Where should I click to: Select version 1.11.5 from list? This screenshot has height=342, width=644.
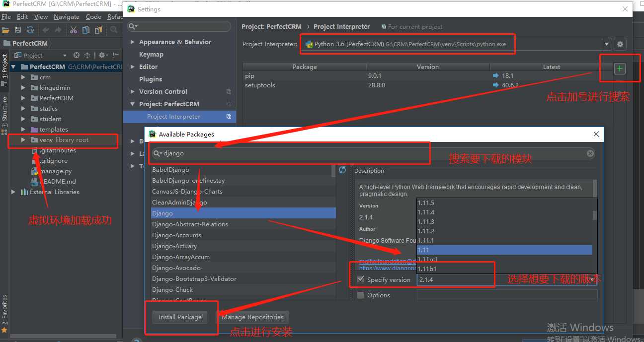(x=504, y=203)
